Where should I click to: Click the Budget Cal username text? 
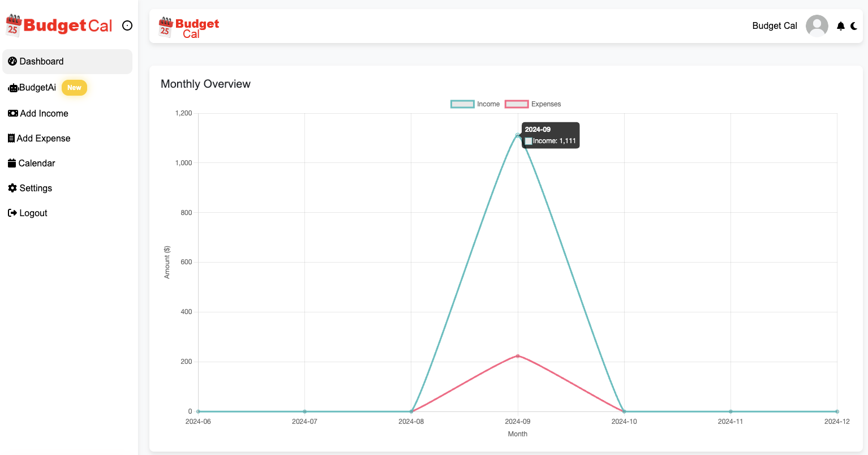pos(775,26)
